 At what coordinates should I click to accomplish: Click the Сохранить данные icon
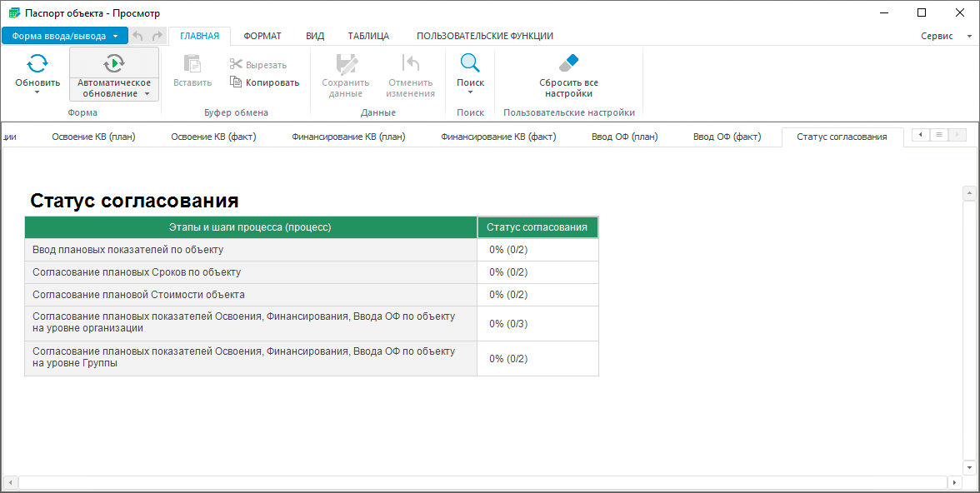345,63
